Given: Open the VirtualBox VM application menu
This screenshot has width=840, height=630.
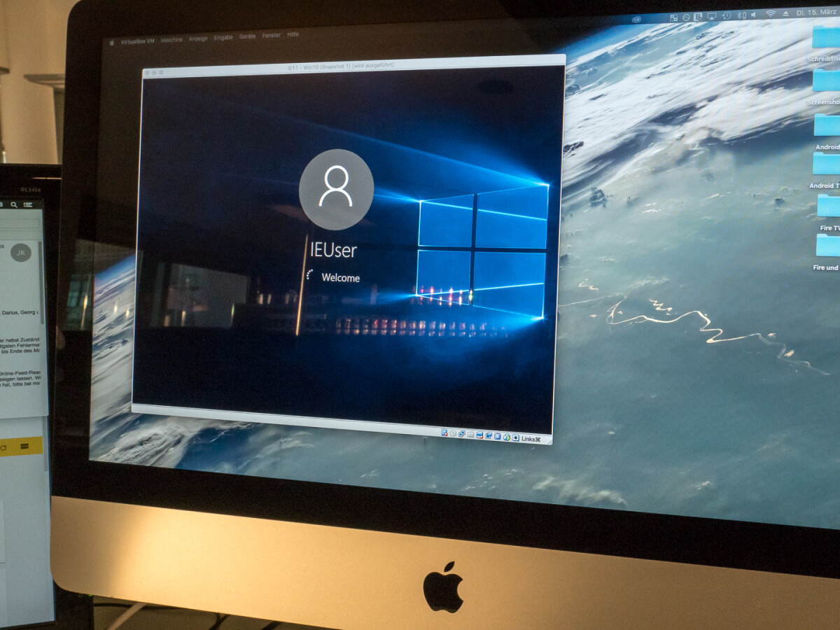Looking at the screenshot, I should [x=138, y=41].
